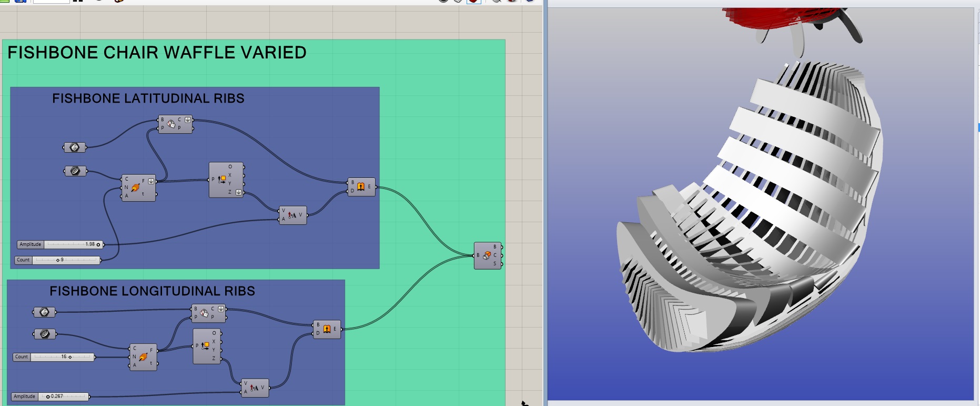Select the Curve parameter in Longitudinal Ribs group
Viewport: 980px width, 406px height.
[x=45, y=334]
